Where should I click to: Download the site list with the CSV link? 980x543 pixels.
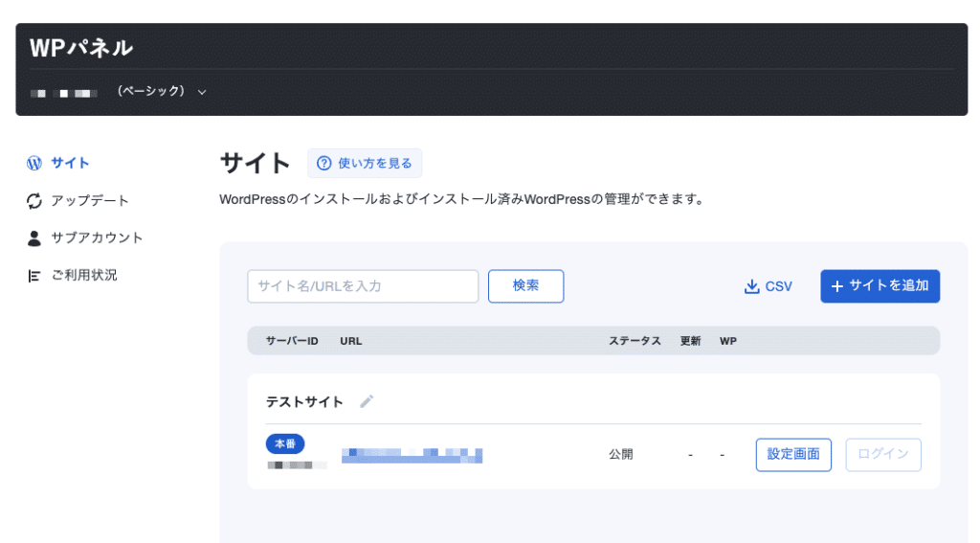coord(768,286)
